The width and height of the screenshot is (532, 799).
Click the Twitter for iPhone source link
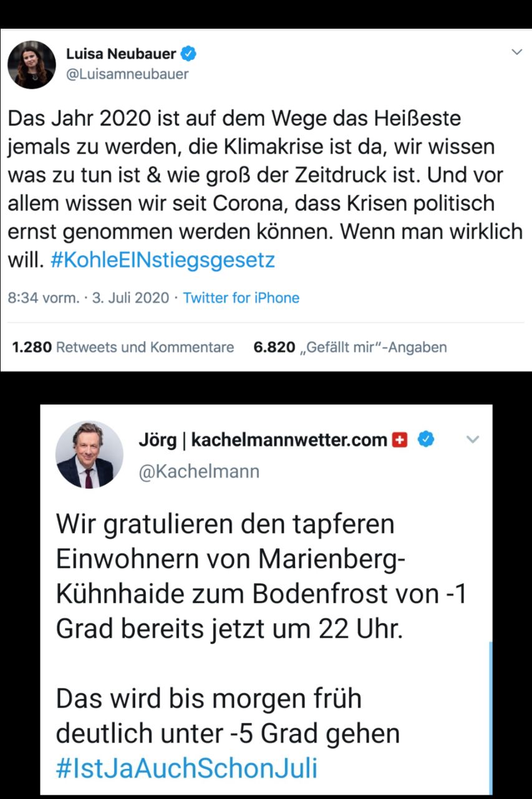click(241, 298)
